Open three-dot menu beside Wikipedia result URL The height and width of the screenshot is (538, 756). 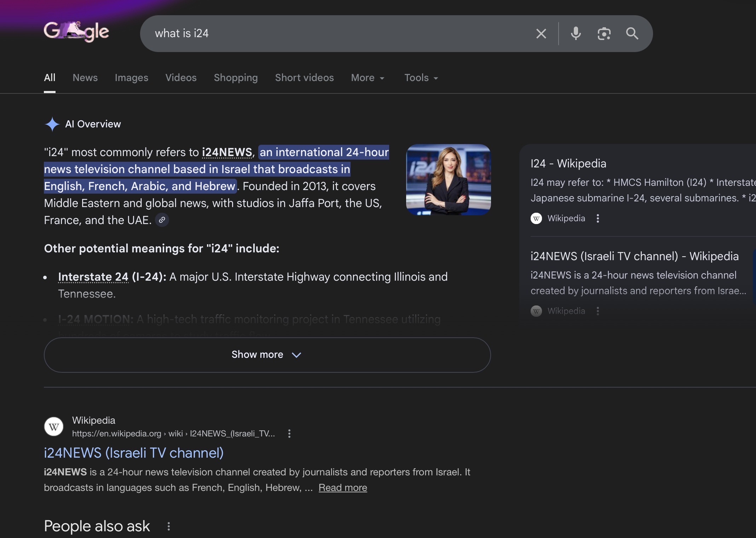click(289, 434)
